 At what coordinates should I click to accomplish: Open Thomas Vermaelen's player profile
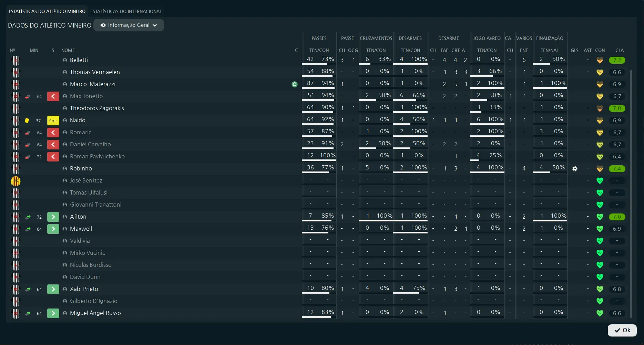tap(95, 72)
